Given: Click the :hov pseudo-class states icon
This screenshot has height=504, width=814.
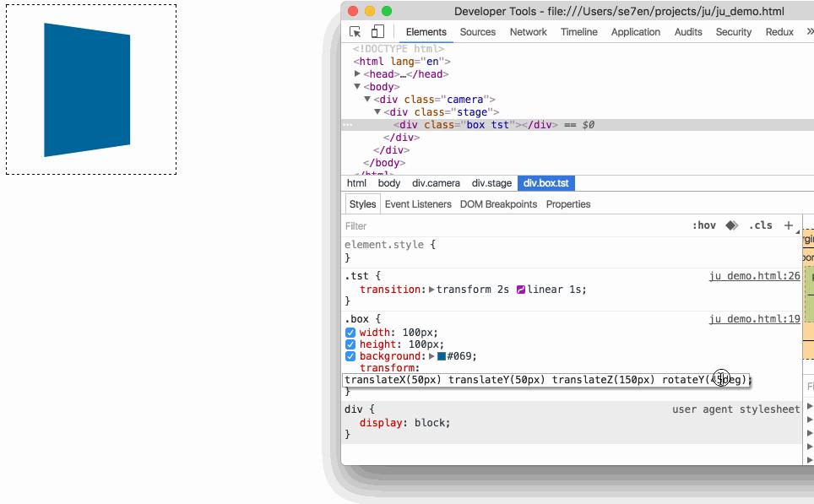Looking at the screenshot, I should coord(706,225).
